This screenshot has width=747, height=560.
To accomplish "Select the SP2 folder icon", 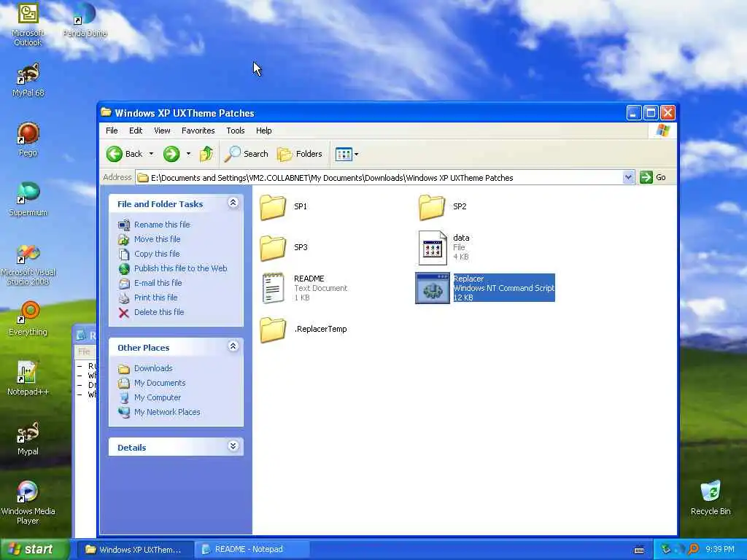I will point(432,207).
